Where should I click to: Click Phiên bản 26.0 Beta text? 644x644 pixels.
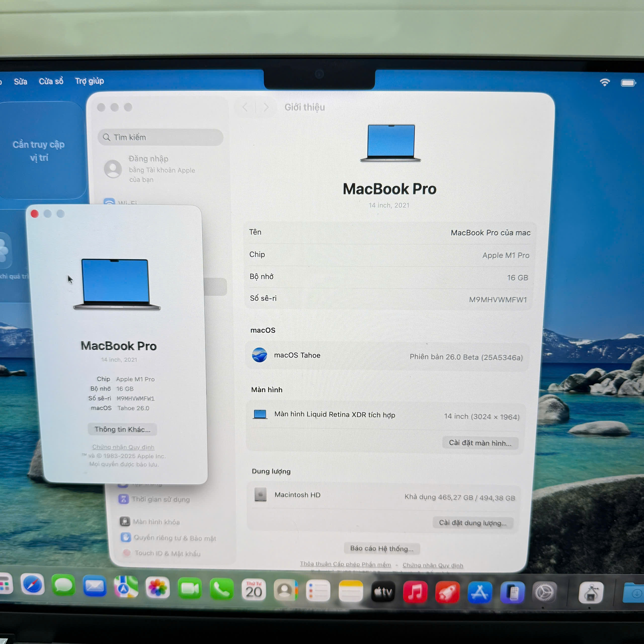click(x=466, y=357)
